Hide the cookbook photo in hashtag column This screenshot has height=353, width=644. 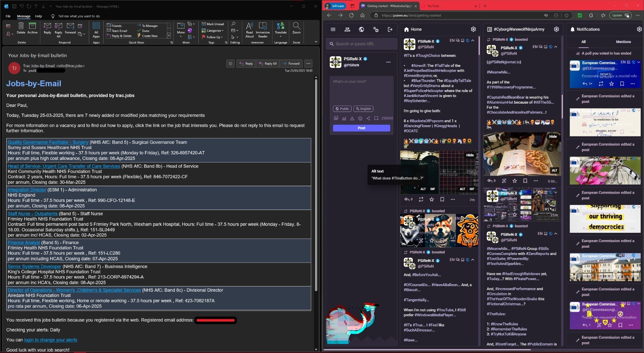pyautogui.click(x=553, y=136)
